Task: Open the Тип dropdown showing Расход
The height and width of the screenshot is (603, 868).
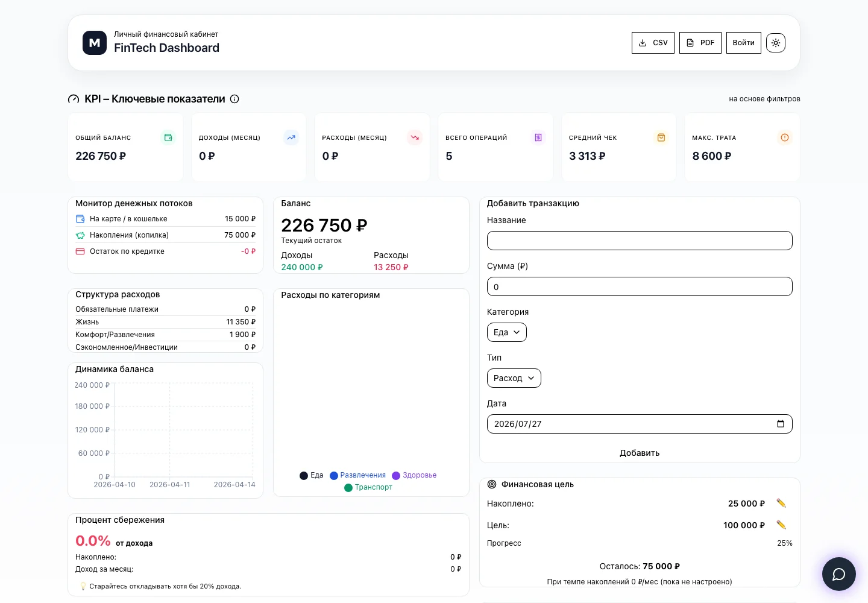Action: [514, 378]
